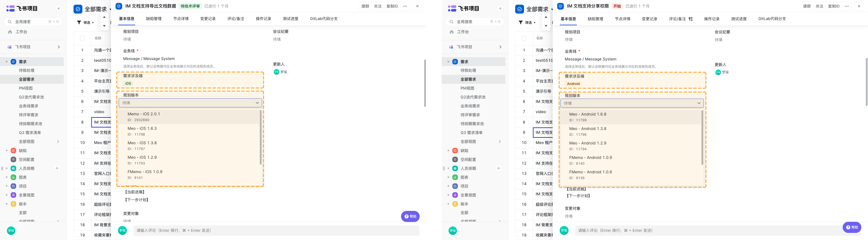
Task: Open 变更记录 tab in the Android window
Action: pyautogui.click(x=650, y=19)
